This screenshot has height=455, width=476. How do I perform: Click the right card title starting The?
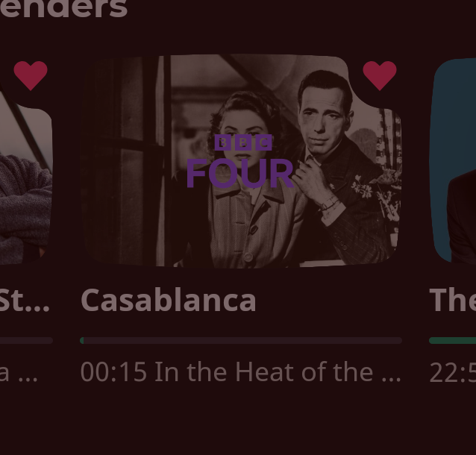click(453, 300)
